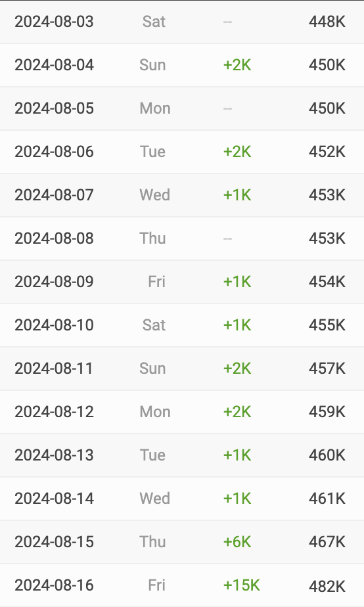Click the +2K change on 2024-08-04
Screen dimensions: 364x607
pos(237,65)
